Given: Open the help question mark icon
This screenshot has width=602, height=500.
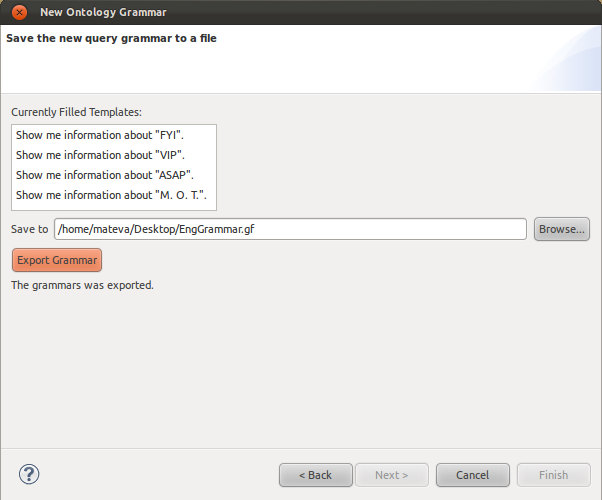Looking at the screenshot, I should click(x=29, y=474).
